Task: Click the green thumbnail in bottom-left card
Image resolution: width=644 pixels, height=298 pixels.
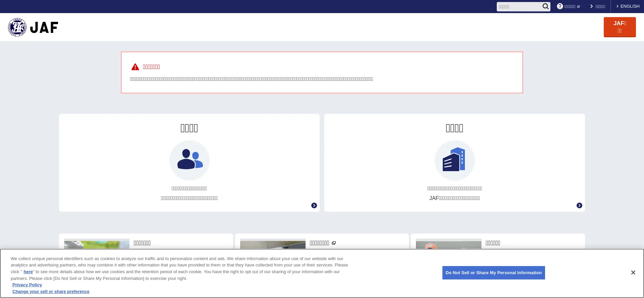Action: coord(97,244)
